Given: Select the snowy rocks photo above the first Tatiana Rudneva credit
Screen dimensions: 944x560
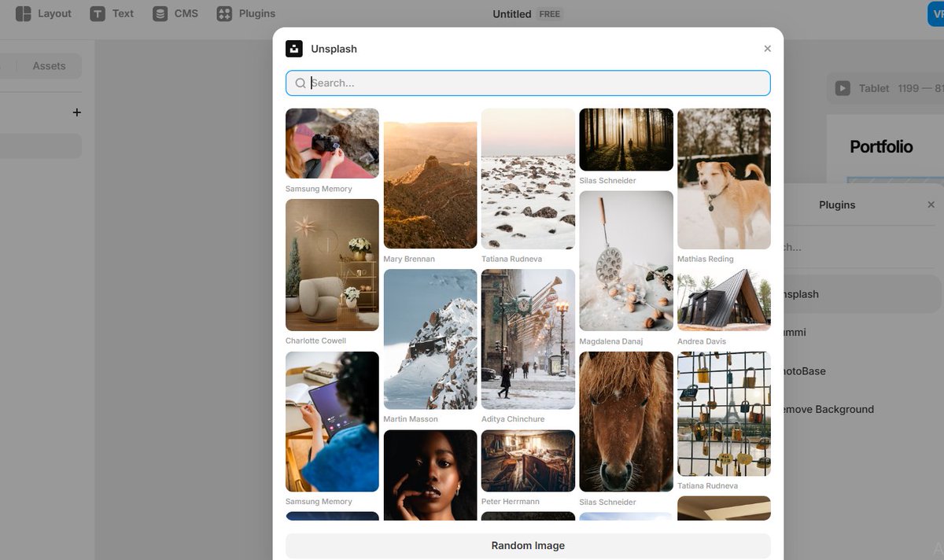Looking at the screenshot, I should (x=528, y=179).
